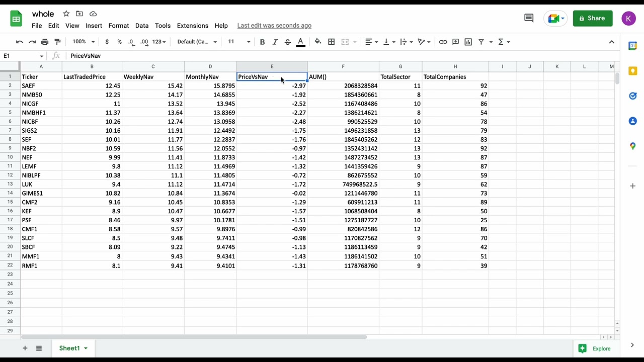Create a filter with funnel icon
Screen dimensions: 644x362
(481, 42)
